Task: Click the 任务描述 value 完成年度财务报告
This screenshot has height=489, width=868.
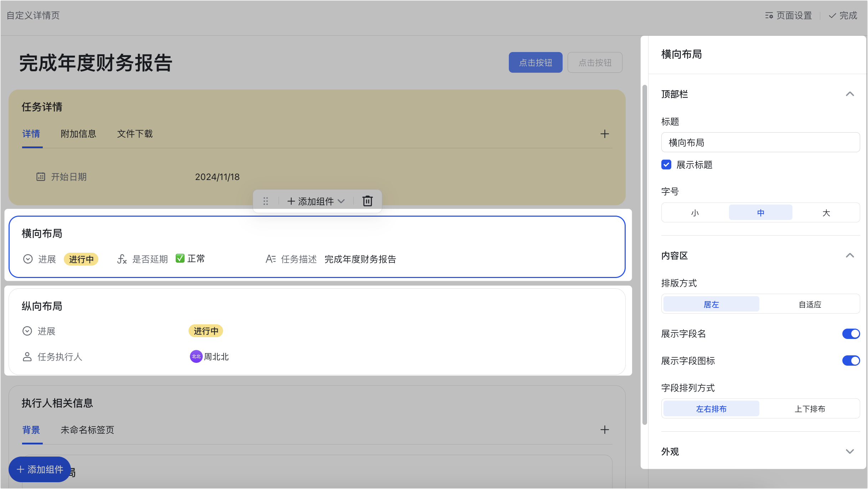Action: pyautogui.click(x=360, y=259)
